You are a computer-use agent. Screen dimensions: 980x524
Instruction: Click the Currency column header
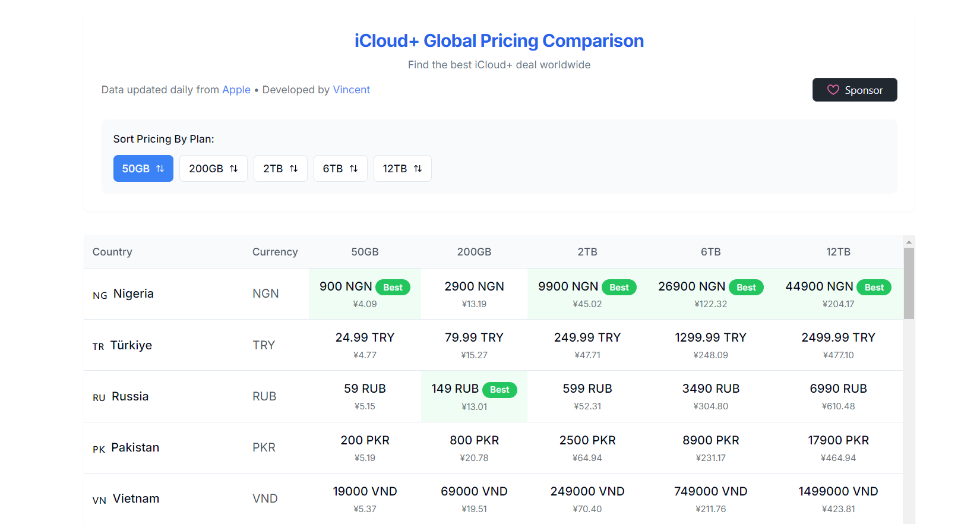[275, 252]
